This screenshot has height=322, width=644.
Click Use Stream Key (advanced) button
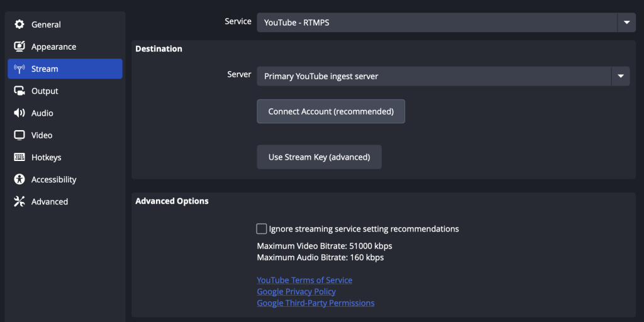pyautogui.click(x=319, y=157)
